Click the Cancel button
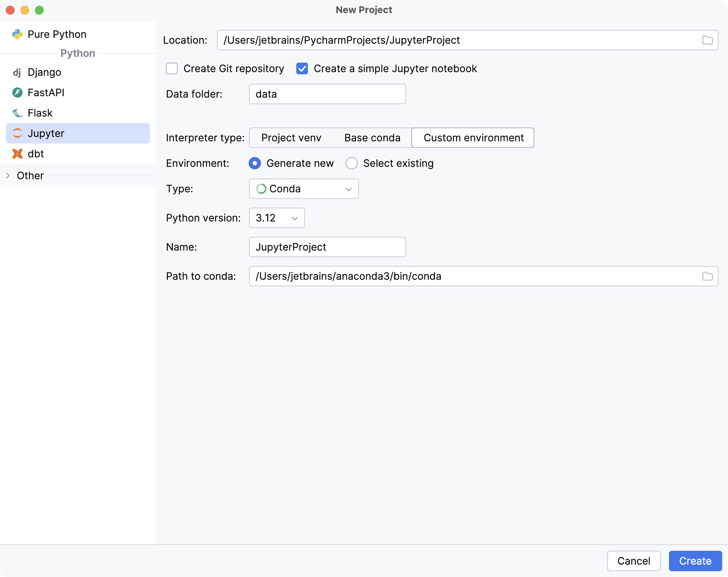728x577 pixels. [x=634, y=561]
